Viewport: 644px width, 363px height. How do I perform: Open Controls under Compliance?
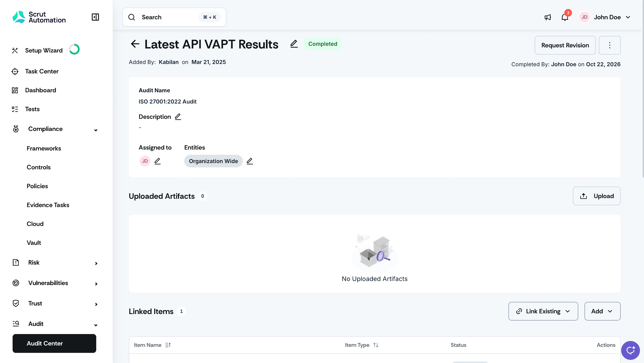click(x=39, y=167)
